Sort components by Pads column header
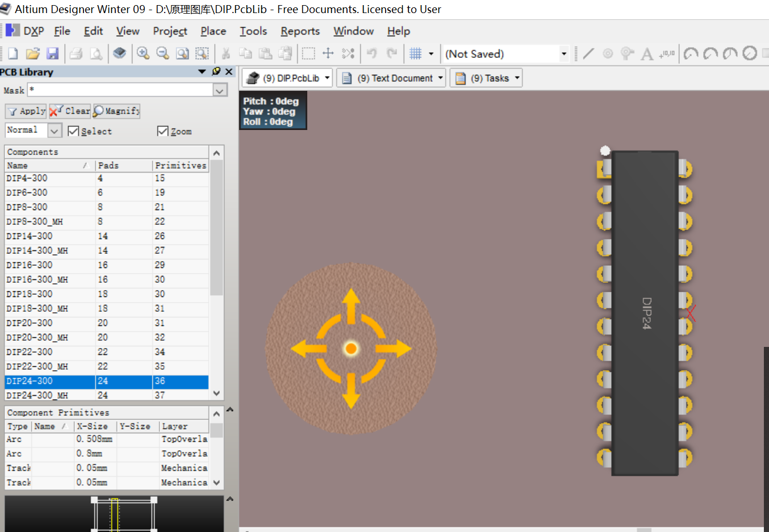Screen dimensions: 769x532 124,165
